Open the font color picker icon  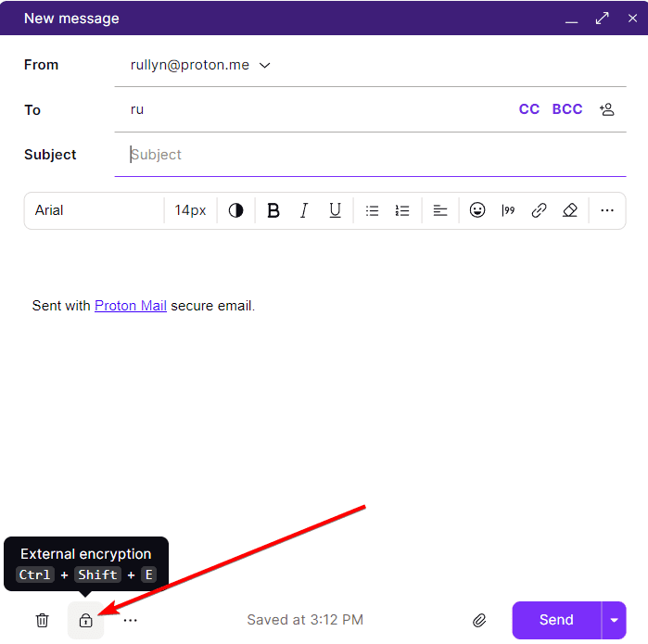tap(236, 210)
